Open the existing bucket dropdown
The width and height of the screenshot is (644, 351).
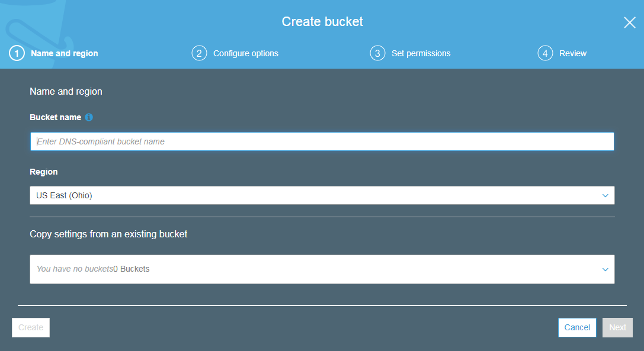322,269
